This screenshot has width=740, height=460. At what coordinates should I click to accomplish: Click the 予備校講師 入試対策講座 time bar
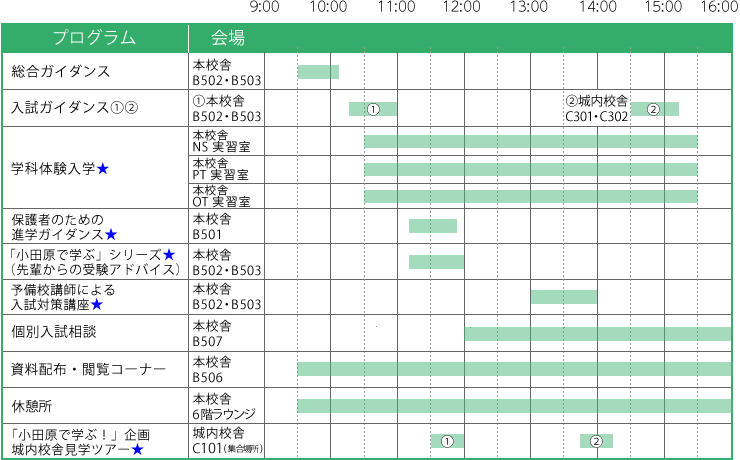click(x=563, y=297)
